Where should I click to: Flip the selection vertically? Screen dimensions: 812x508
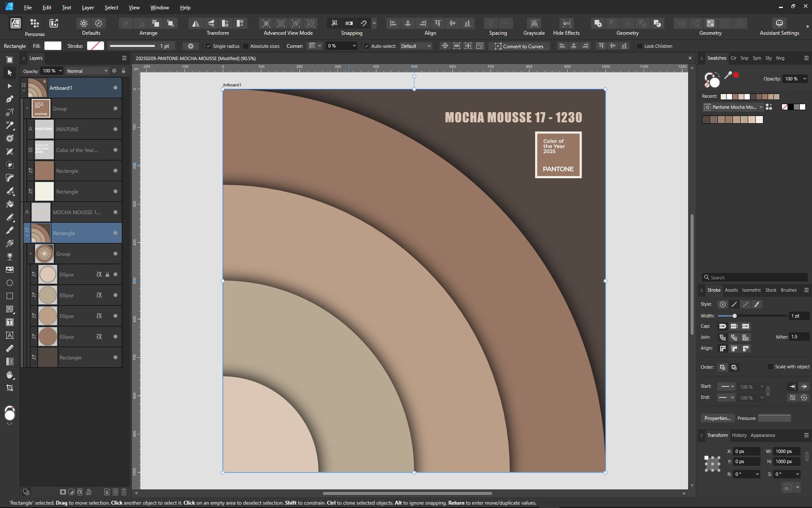pyautogui.click(x=210, y=23)
